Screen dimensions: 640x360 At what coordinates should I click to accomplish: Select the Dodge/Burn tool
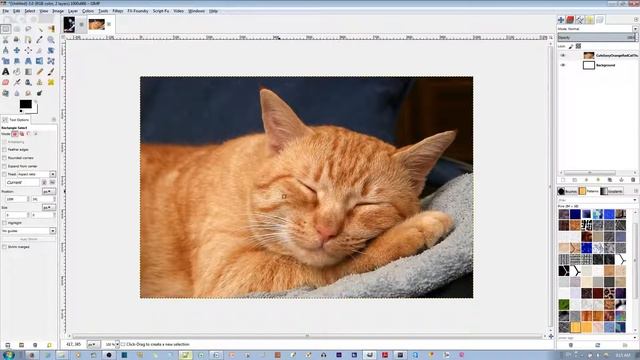[x=40, y=93]
